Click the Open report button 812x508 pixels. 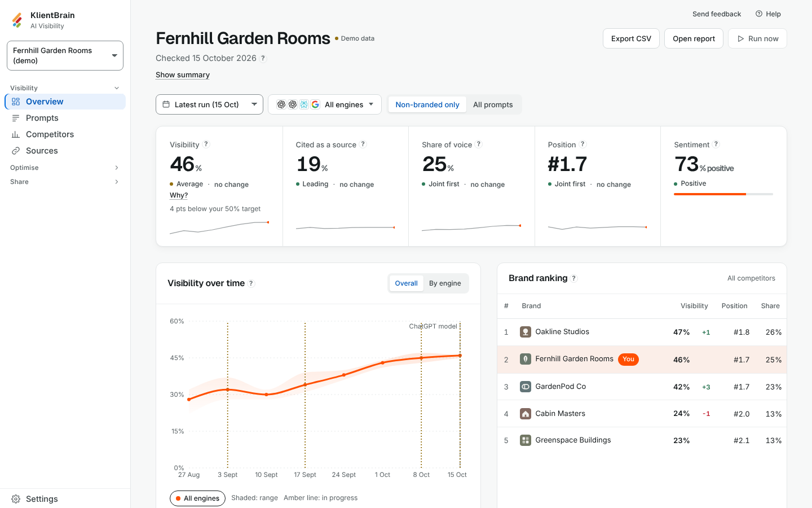pyautogui.click(x=694, y=38)
